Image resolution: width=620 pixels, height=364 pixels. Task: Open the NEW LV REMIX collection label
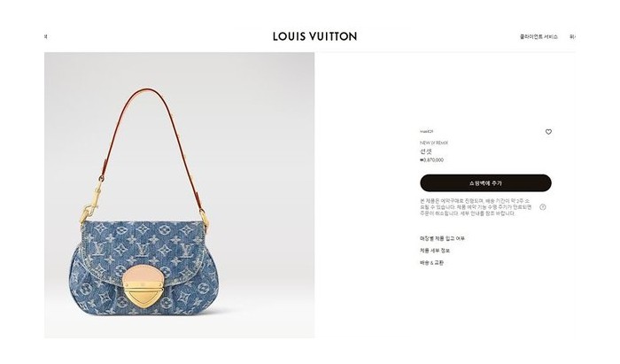[x=434, y=143]
